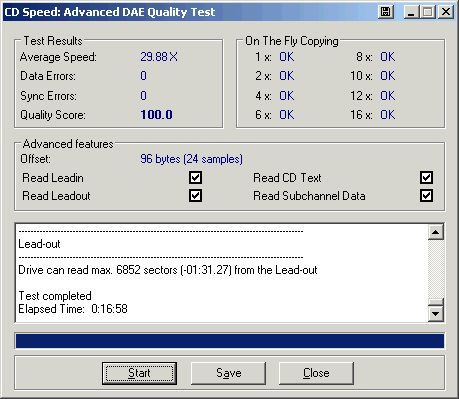Close the DAE Quality Test dialog

click(316, 373)
